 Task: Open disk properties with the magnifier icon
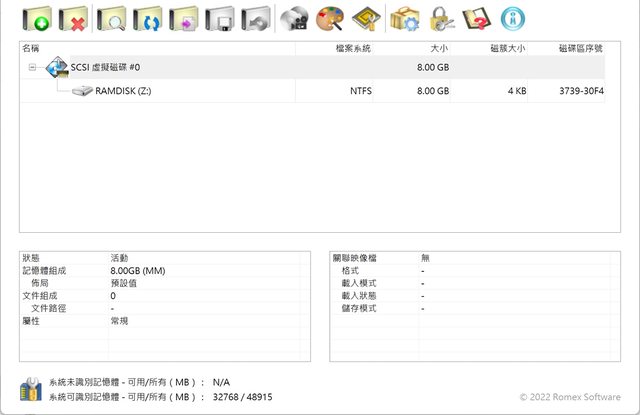click(x=110, y=18)
